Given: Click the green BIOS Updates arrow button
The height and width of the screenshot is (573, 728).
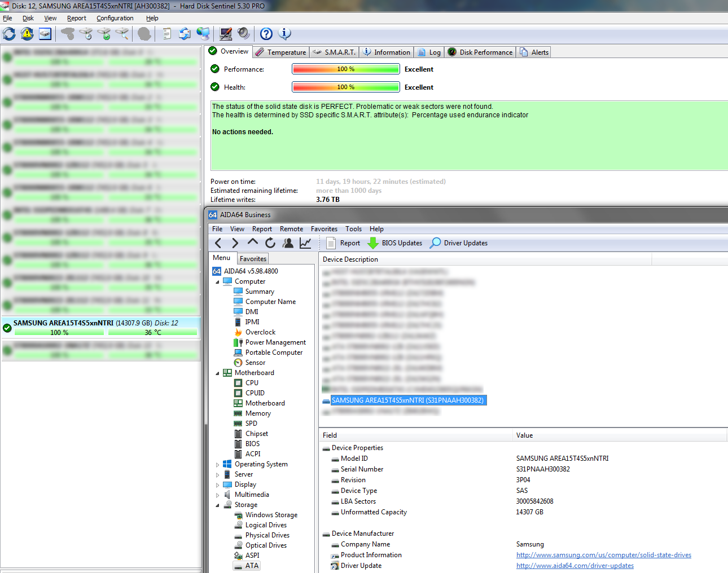Looking at the screenshot, I should pos(394,243).
